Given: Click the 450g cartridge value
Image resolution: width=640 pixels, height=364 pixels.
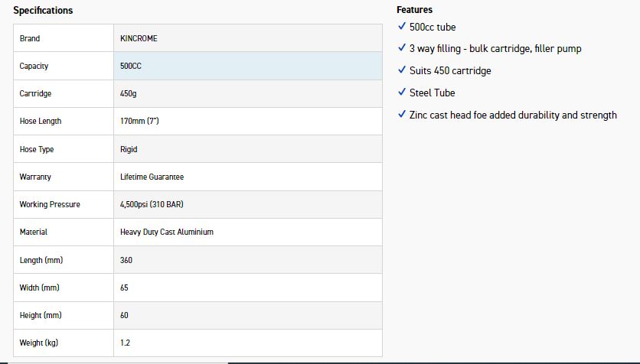Looking at the screenshot, I should (x=129, y=93).
